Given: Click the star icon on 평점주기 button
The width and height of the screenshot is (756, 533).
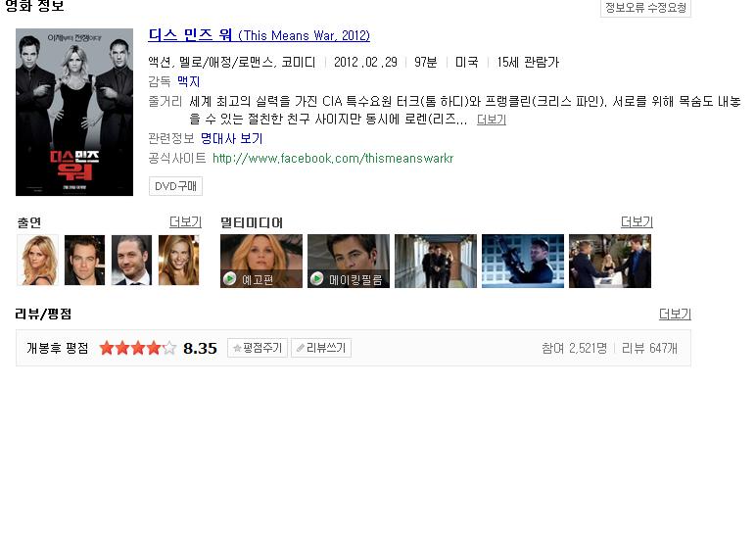Looking at the screenshot, I should [x=237, y=348].
